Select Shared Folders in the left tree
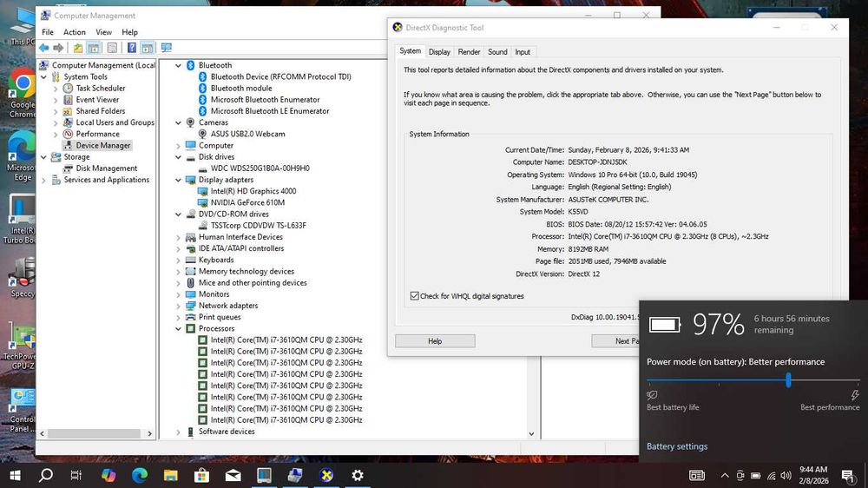 point(100,111)
